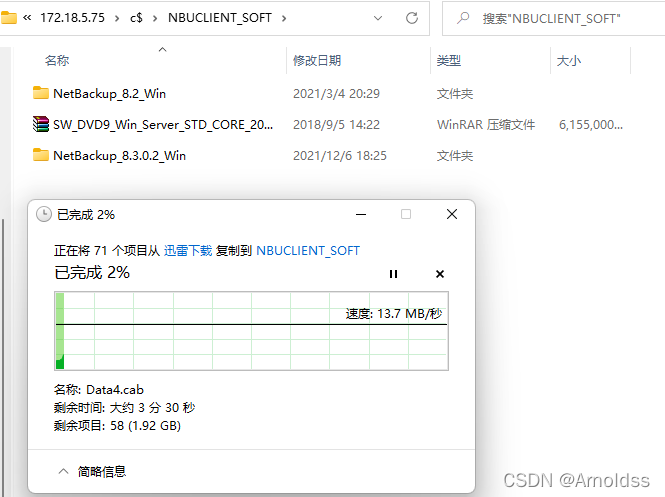Navigate to 172.18.5.75 in the breadcrumb
665x497 pixels.
73,18
